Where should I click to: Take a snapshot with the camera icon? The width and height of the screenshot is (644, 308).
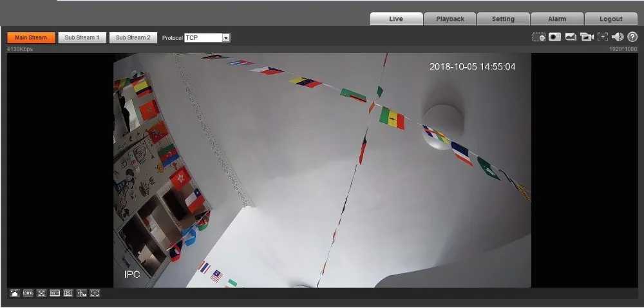tap(555, 37)
